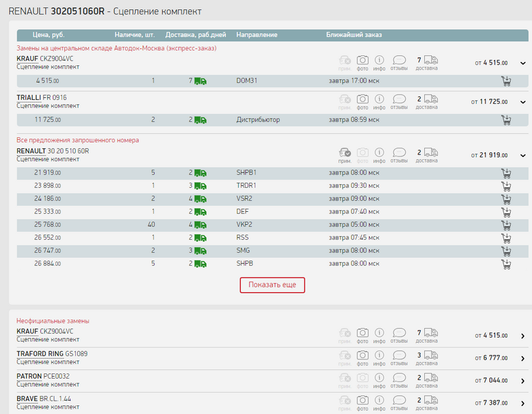Open info for TRAFORD RING GS1089

(379, 358)
